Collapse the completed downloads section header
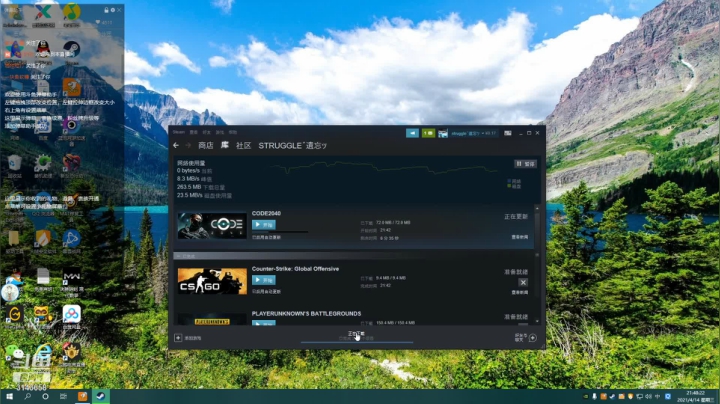This screenshot has height=404, width=720. [353, 256]
